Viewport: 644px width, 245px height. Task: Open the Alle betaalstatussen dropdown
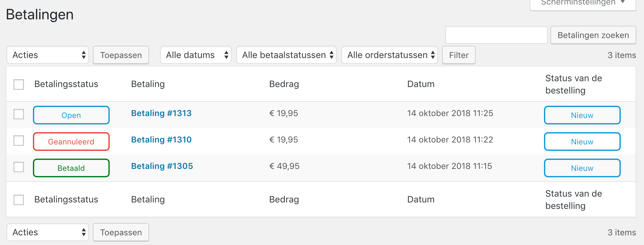pos(287,55)
